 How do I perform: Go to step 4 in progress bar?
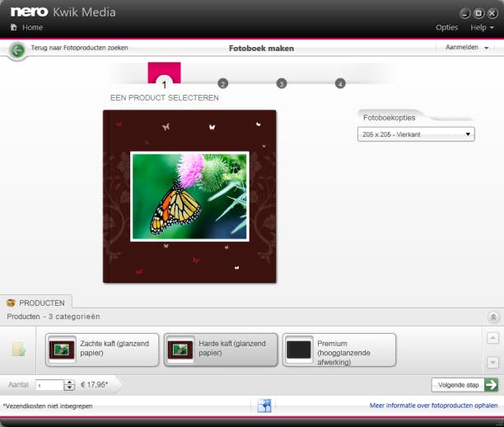(340, 83)
